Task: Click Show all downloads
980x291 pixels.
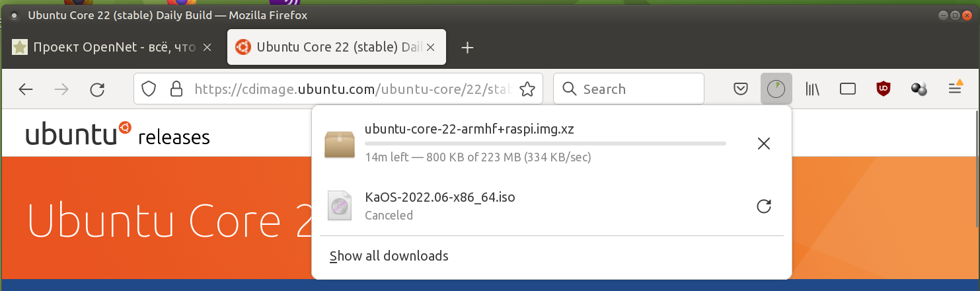Action: point(389,256)
